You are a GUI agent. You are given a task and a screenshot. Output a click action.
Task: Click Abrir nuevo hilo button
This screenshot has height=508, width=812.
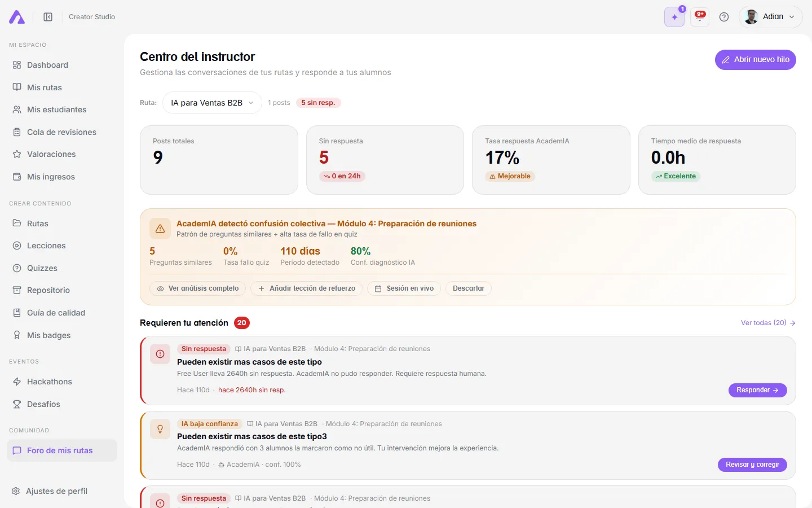[x=756, y=59]
